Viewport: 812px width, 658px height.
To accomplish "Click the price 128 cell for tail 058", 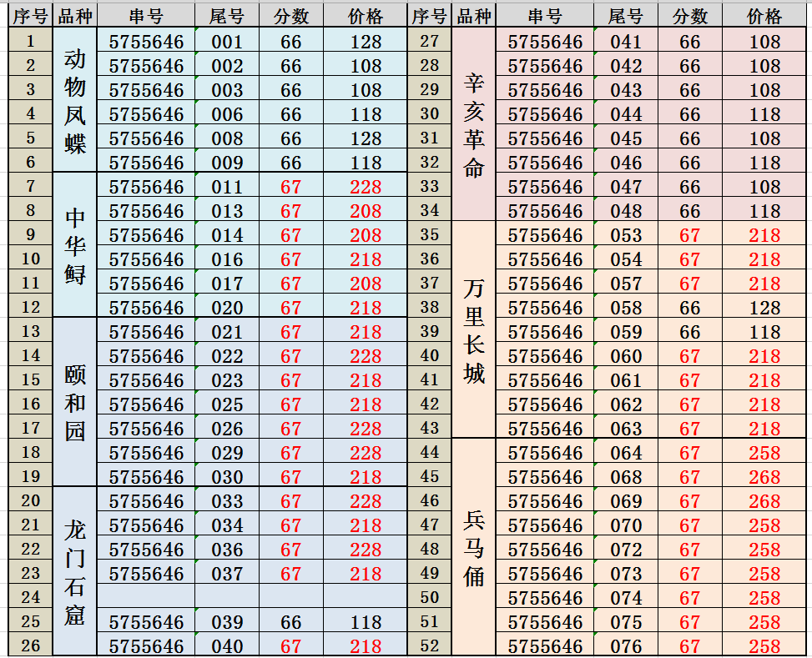I will pyautogui.click(x=764, y=308).
